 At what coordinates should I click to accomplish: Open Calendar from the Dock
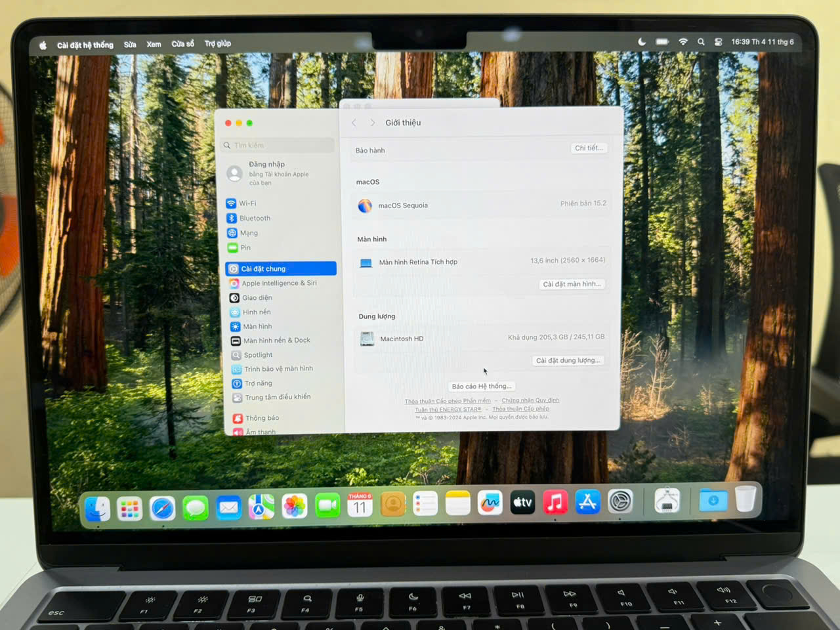point(360,505)
